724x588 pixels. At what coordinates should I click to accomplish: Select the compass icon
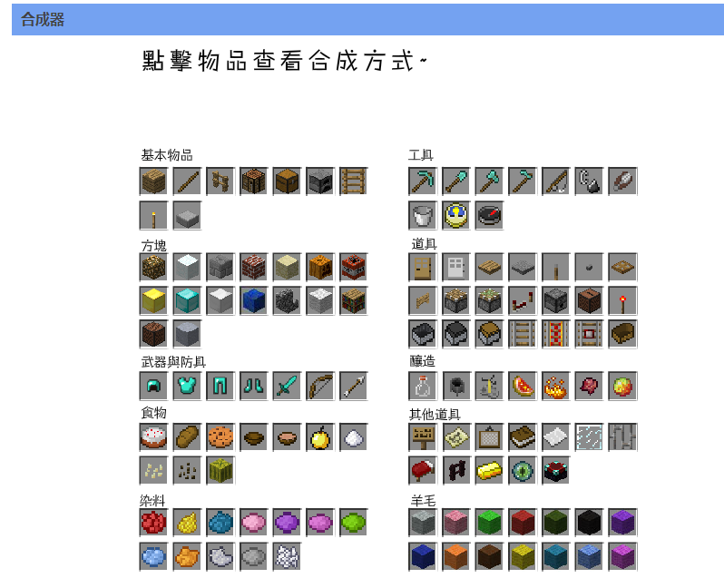[x=489, y=215]
